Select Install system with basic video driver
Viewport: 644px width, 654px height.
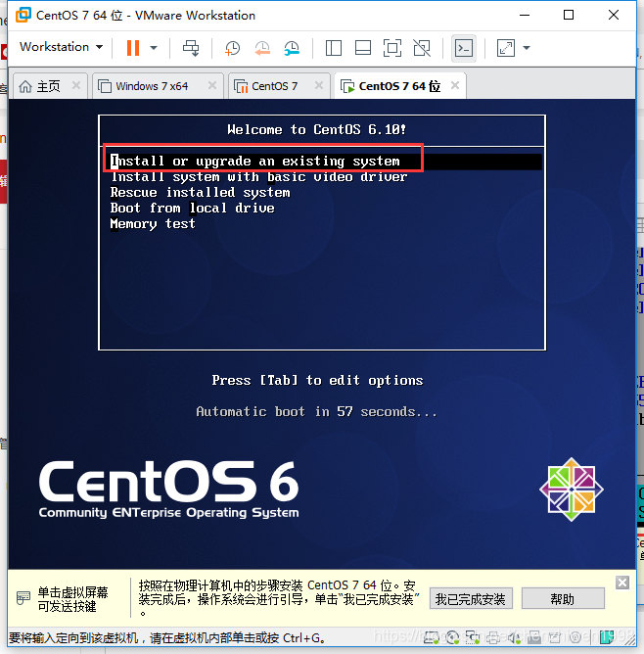258,177
